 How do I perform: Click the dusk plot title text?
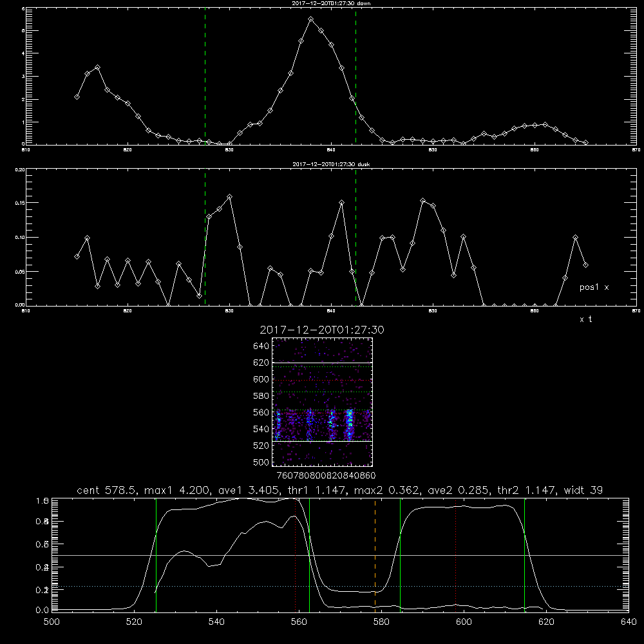(x=331, y=164)
